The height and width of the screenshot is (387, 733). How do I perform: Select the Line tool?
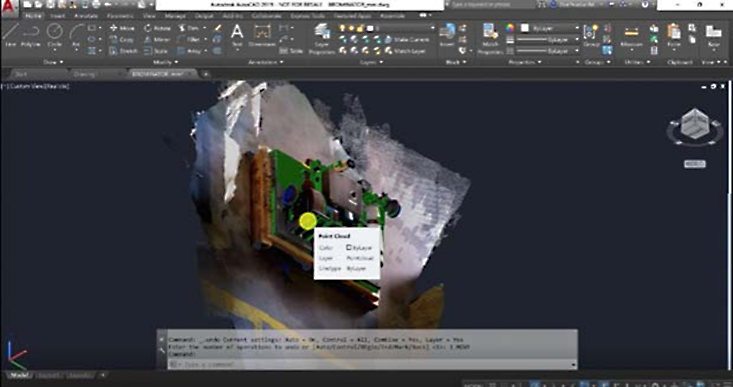click(10, 35)
